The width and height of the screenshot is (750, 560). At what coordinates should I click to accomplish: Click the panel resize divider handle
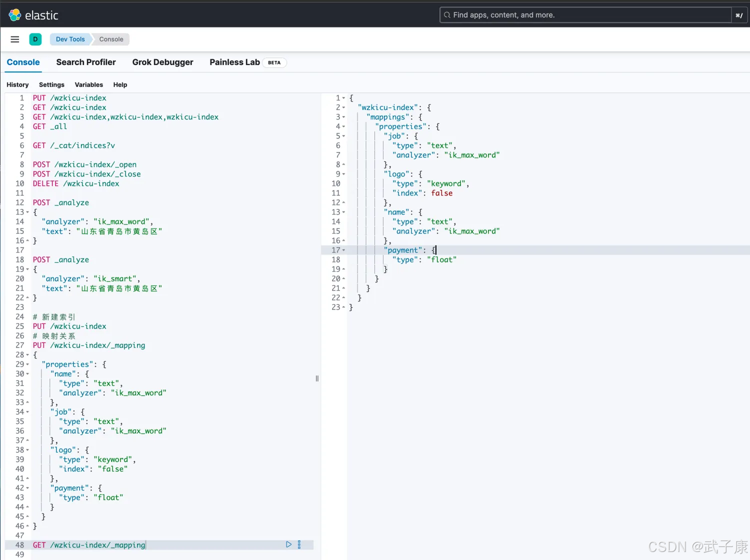(317, 378)
